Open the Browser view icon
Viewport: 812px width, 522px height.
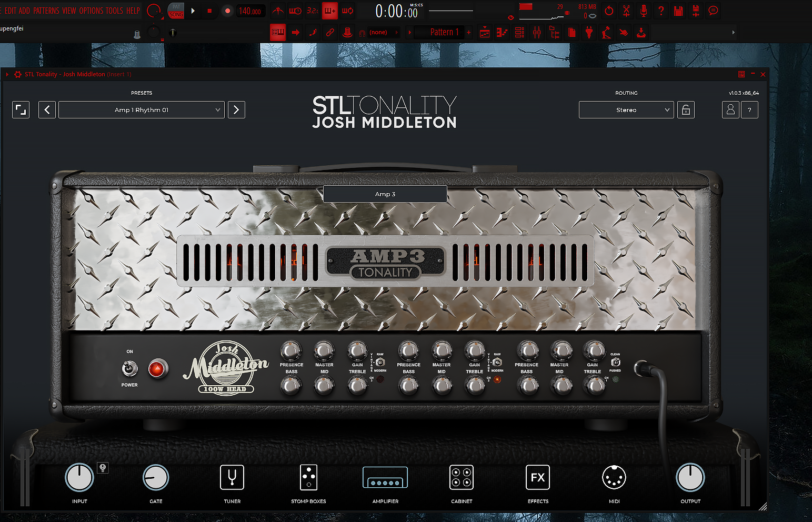tap(554, 33)
